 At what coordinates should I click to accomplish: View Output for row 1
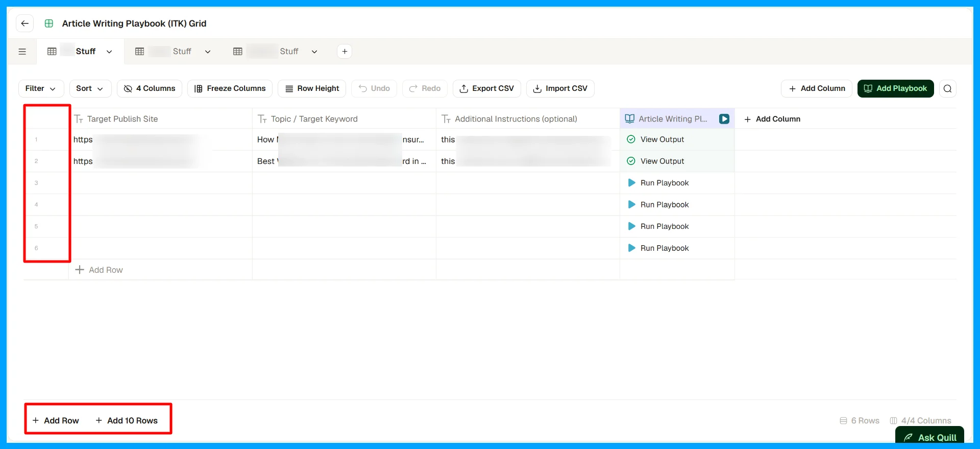click(656, 139)
